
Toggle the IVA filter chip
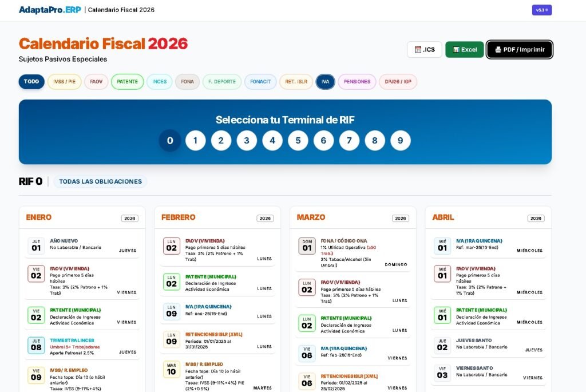point(325,82)
